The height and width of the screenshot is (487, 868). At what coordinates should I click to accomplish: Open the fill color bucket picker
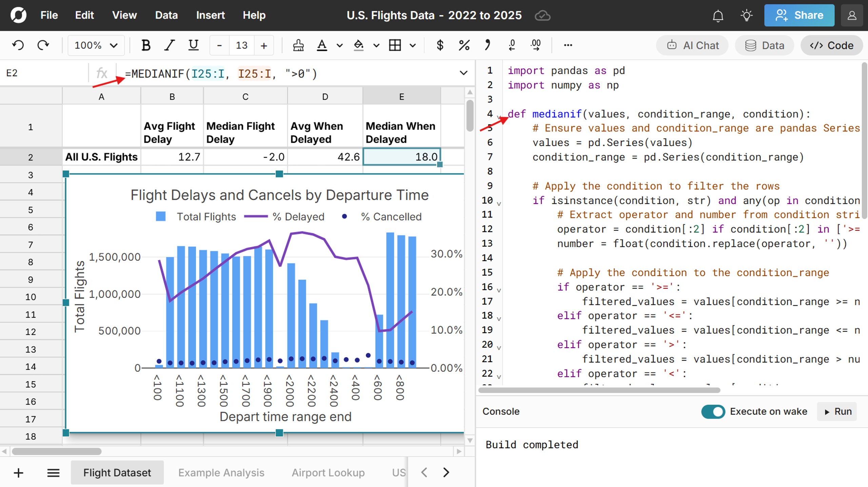(x=359, y=45)
